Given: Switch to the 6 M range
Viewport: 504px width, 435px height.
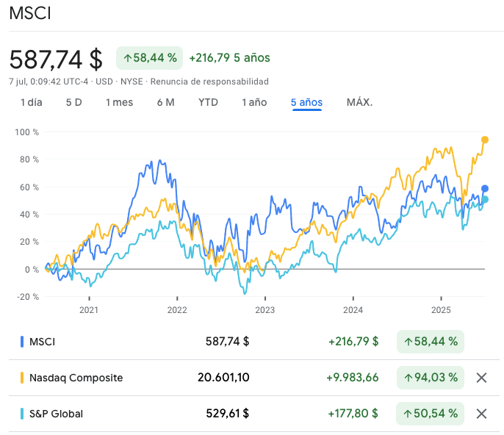Looking at the screenshot, I should coord(165,102).
